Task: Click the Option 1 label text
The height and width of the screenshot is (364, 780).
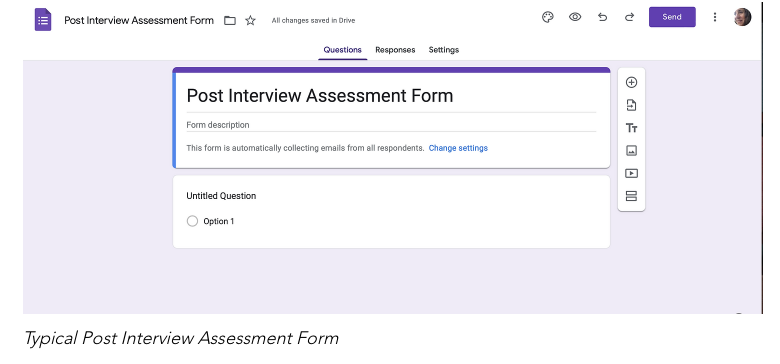Action: [219, 221]
